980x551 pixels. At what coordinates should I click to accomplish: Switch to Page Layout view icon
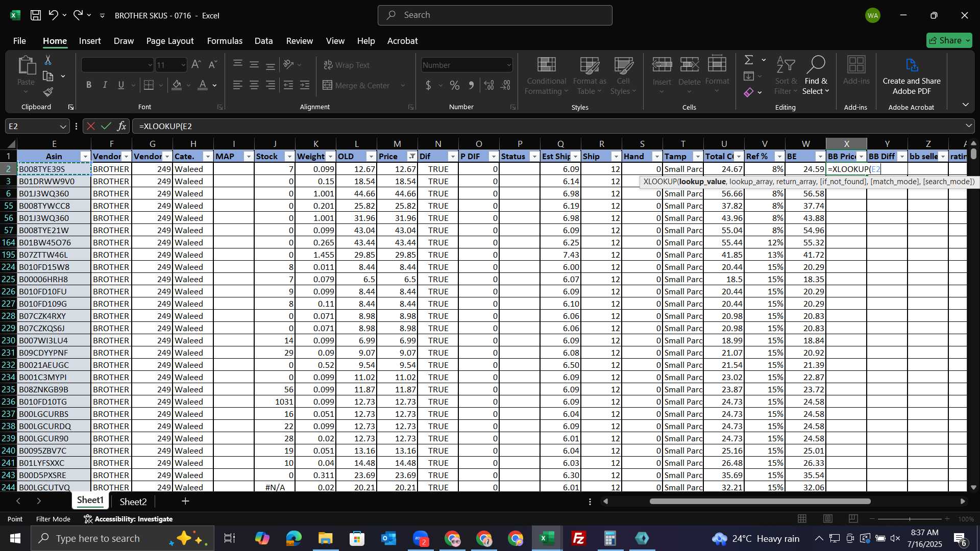point(827,519)
